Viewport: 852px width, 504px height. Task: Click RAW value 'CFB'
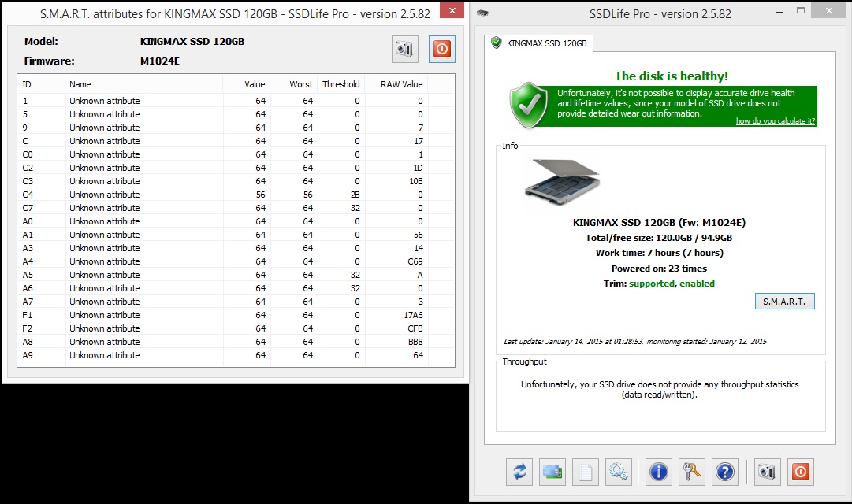(415, 328)
